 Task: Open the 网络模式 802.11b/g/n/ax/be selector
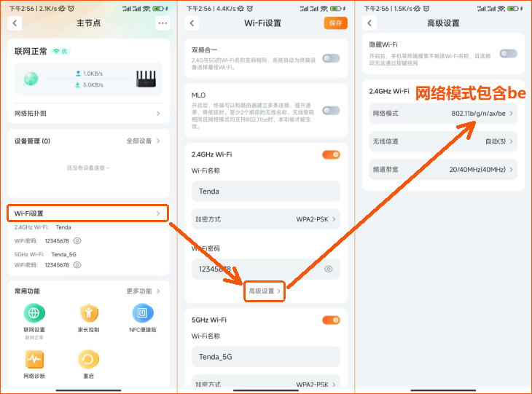tap(443, 114)
